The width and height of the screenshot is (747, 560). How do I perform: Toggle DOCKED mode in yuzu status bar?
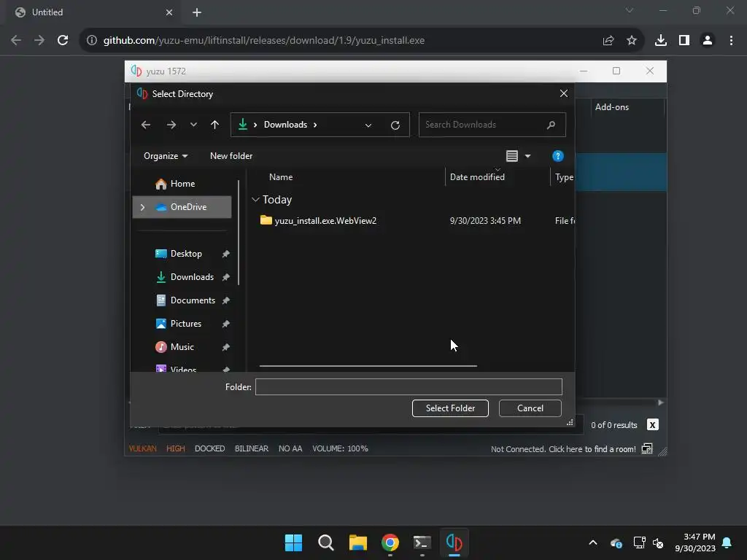(209, 448)
